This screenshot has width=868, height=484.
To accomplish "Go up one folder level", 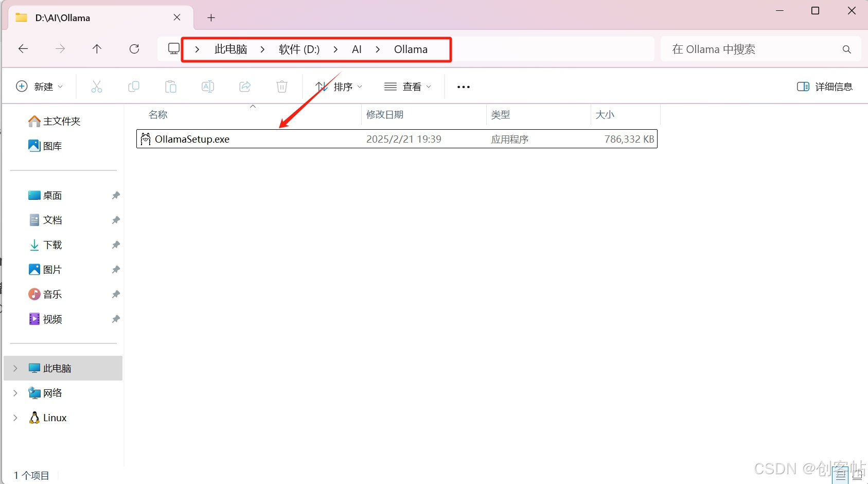I will (x=97, y=49).
